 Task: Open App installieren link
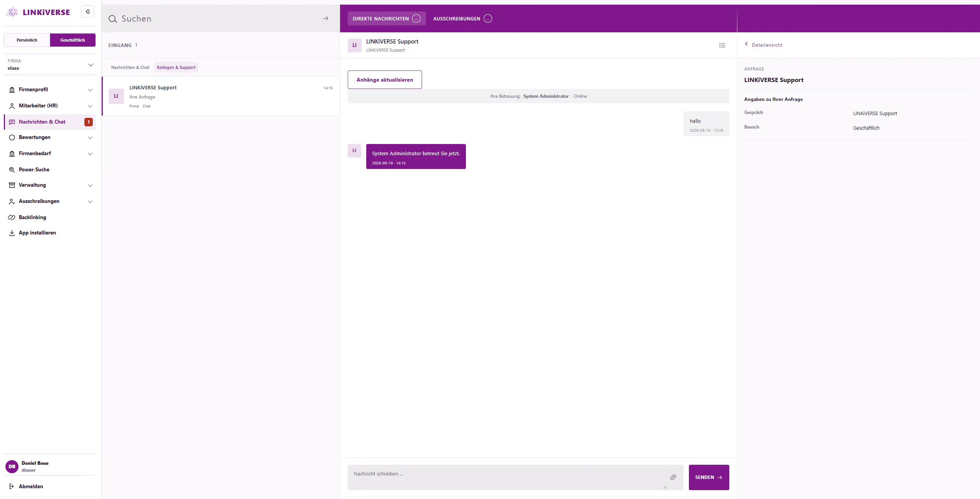coord(50,233)
